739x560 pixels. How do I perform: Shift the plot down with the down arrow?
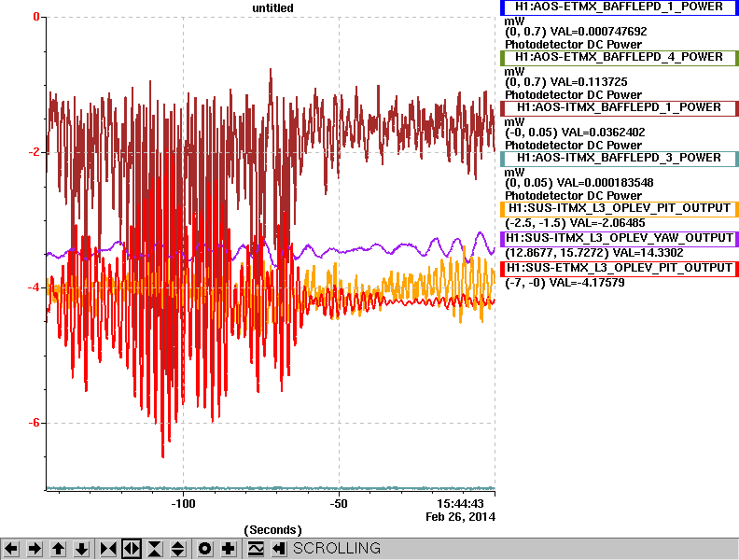click(x=81, y=549)
